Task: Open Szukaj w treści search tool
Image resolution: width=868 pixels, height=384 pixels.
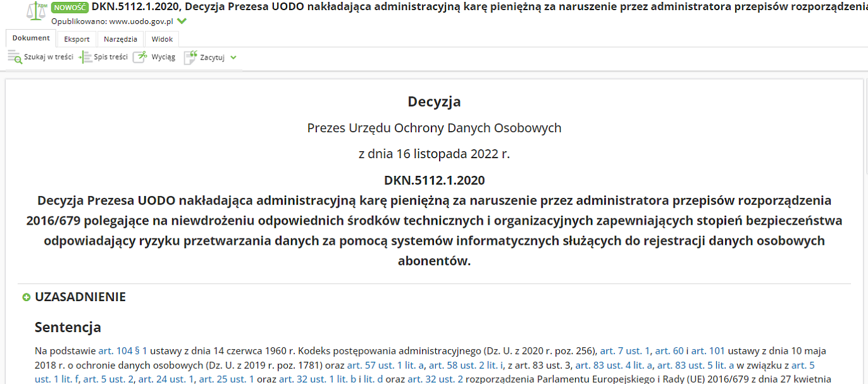Action: point(40,58)
